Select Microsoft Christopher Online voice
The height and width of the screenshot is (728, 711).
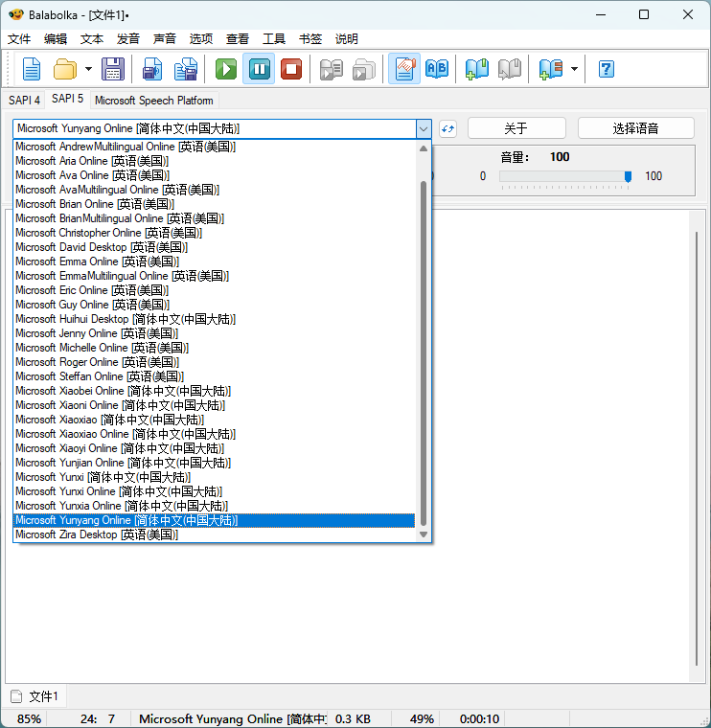tap(214, 233)
